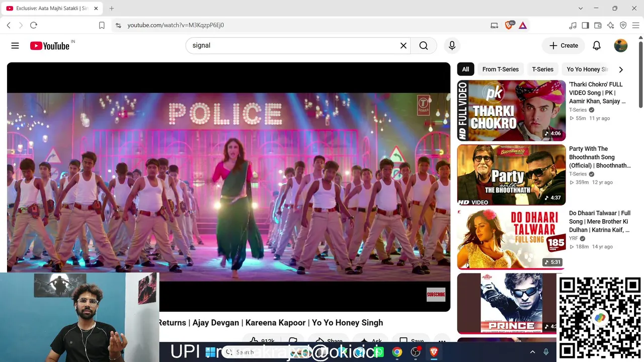
Task: Select the From T-Series chip
Action: pyautogui.click(x=501, y=69)
